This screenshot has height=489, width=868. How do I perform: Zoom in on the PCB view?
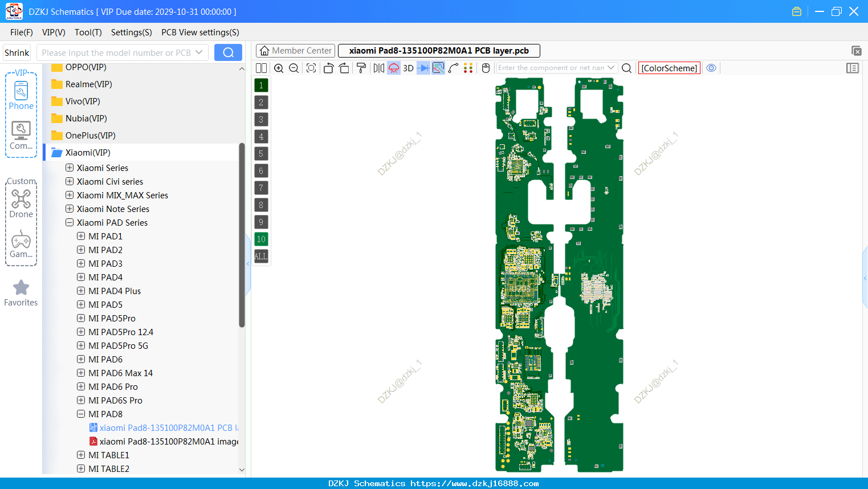279,68
